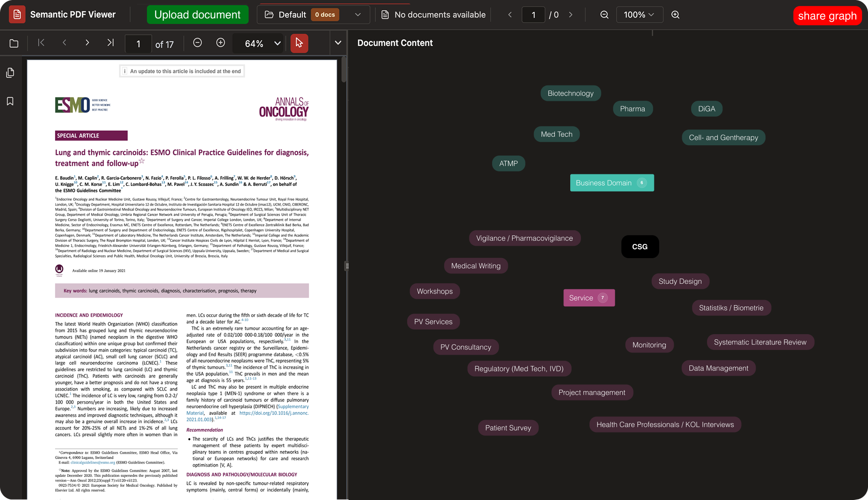This screenshot has height=500, width=868.
Task: Select the Vigilance / Pharmacovigilance node
Action: click(x=525, y=238)
